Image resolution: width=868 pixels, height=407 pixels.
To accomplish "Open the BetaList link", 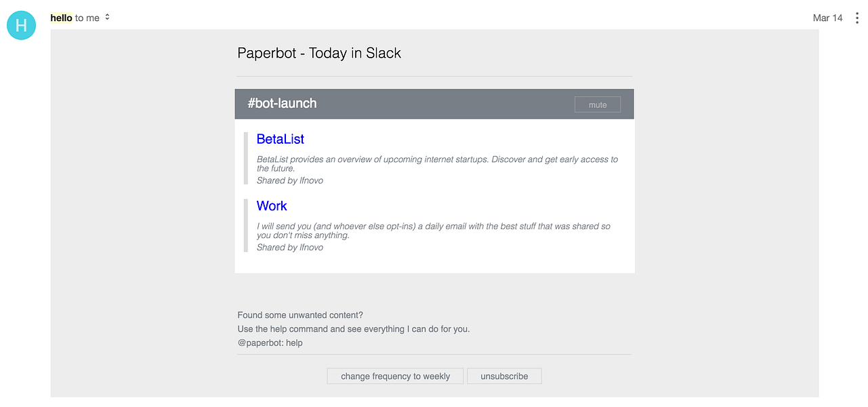I will [x=280, y=139].
